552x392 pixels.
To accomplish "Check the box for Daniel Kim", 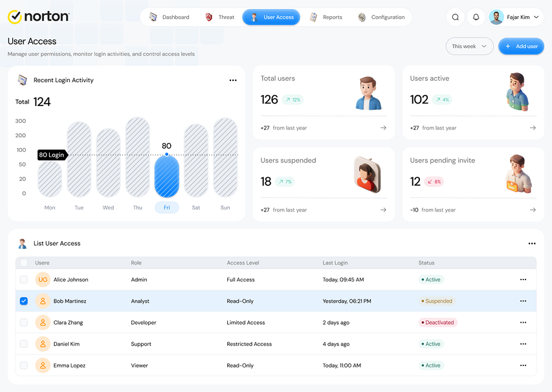I will click(23, 343).
